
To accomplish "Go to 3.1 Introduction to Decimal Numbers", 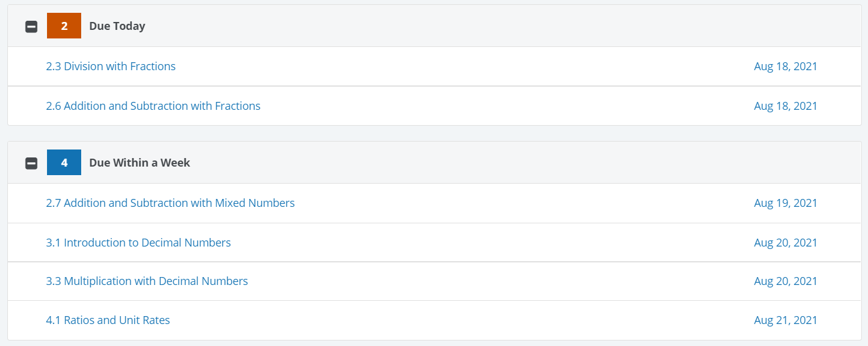I will tap(139, 243).
